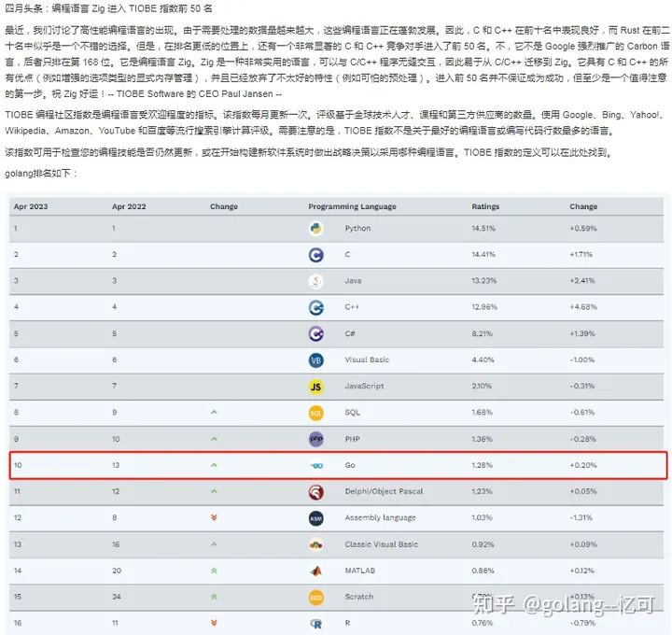
Task: Click the Go gopher logo icon
Action: tap(316, 466)
